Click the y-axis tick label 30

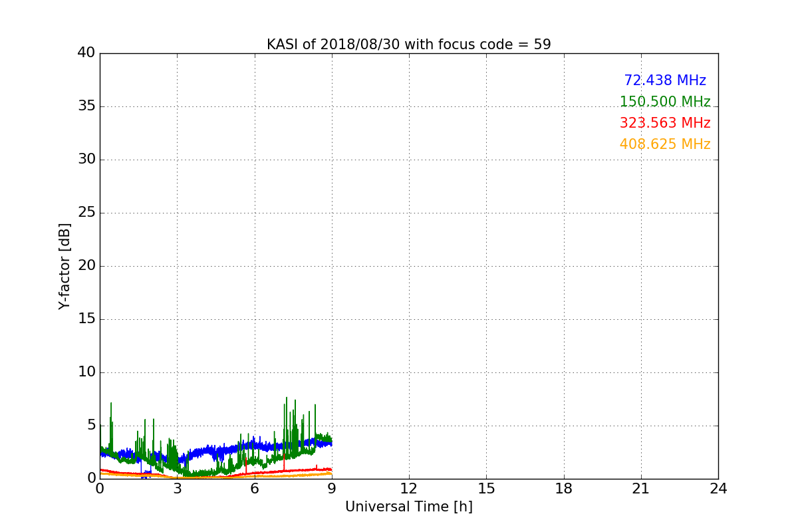click(86, 160)
